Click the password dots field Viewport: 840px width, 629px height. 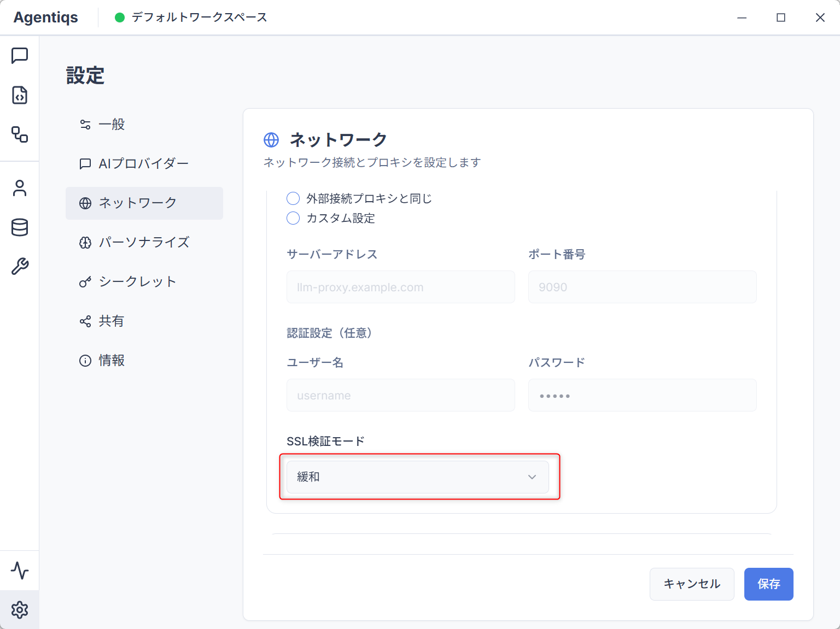642,395
